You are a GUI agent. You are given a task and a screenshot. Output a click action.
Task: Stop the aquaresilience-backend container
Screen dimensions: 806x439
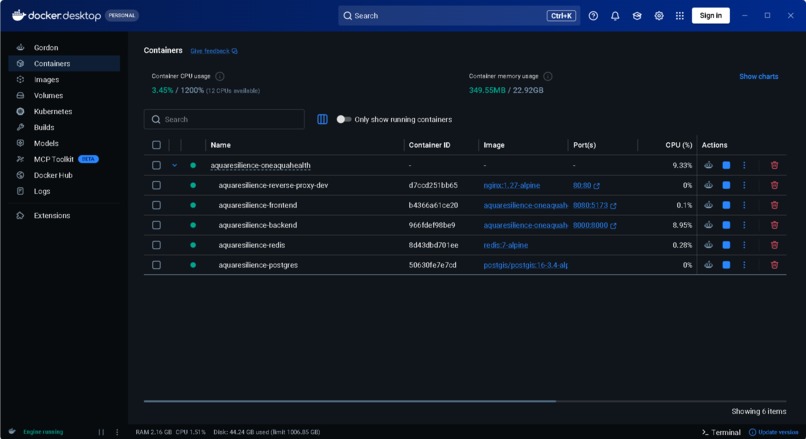coord(726,225)
